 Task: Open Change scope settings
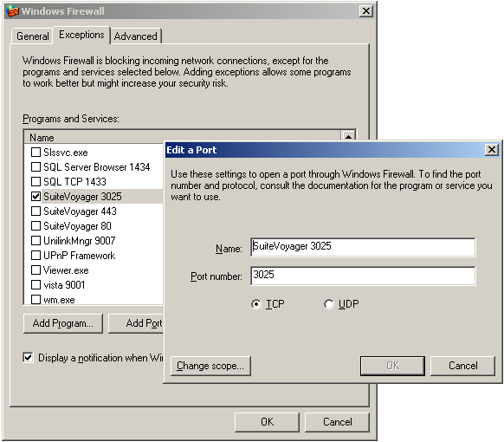pos(210,366)
